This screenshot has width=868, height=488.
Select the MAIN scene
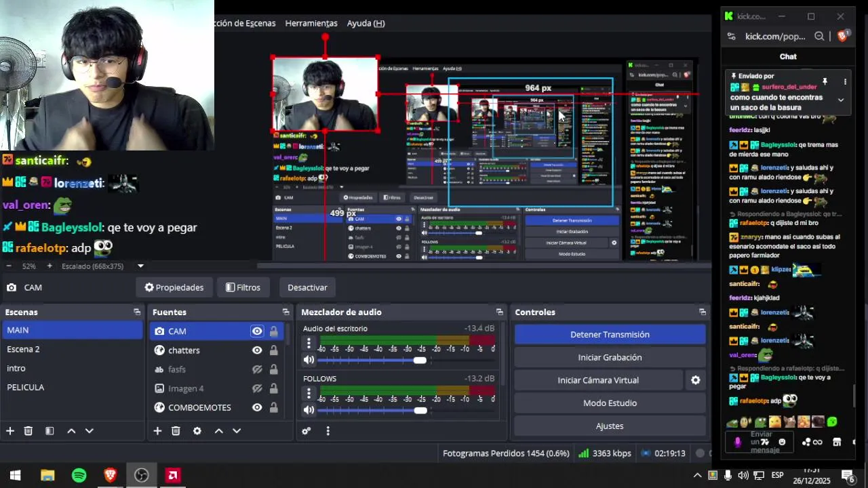[72, 330]
